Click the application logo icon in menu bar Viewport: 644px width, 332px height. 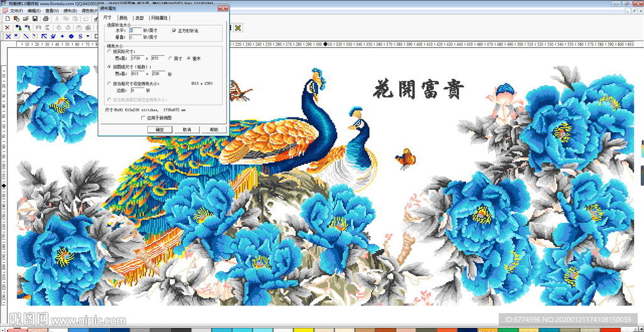(x=5, y=10)
